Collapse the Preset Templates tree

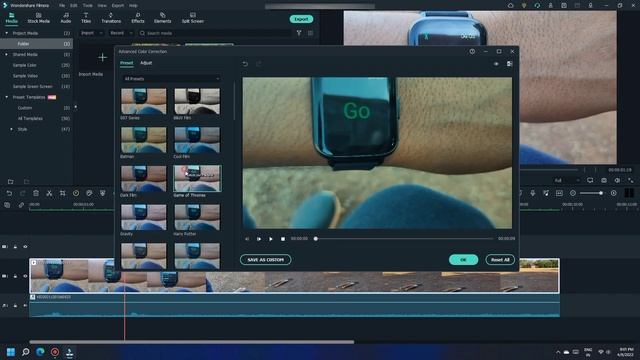[6, 97]
